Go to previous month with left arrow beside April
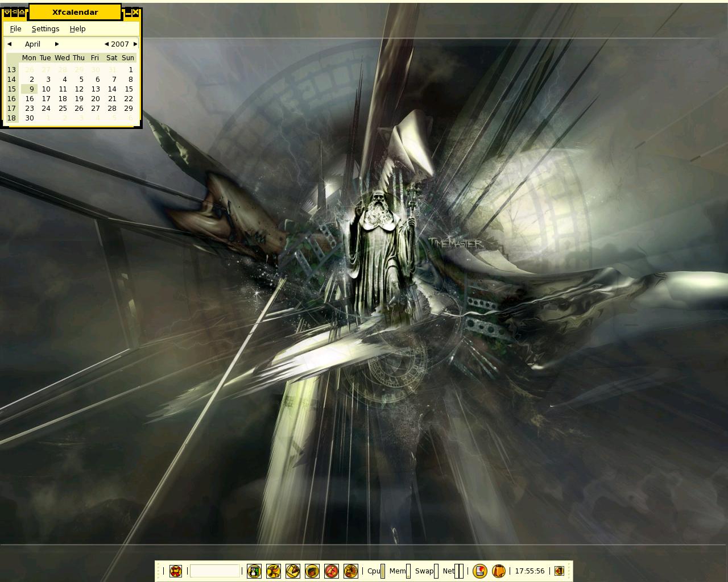The height and width of the screenshot is (582, 728). (9, 44)
